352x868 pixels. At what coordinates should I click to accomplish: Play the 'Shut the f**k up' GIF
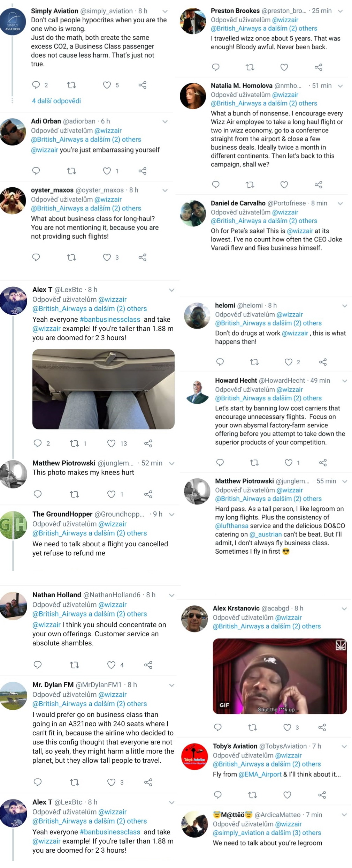click(x=280, y=676)
